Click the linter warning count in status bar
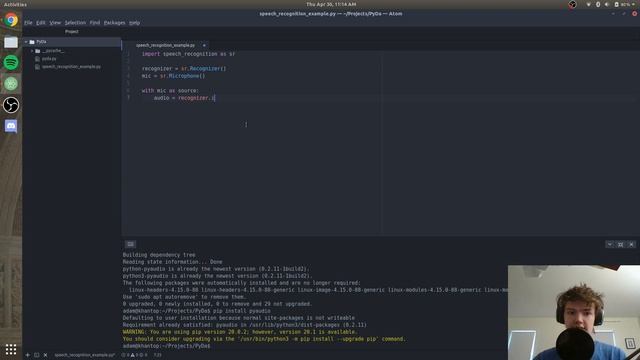 tap(134, 355)
